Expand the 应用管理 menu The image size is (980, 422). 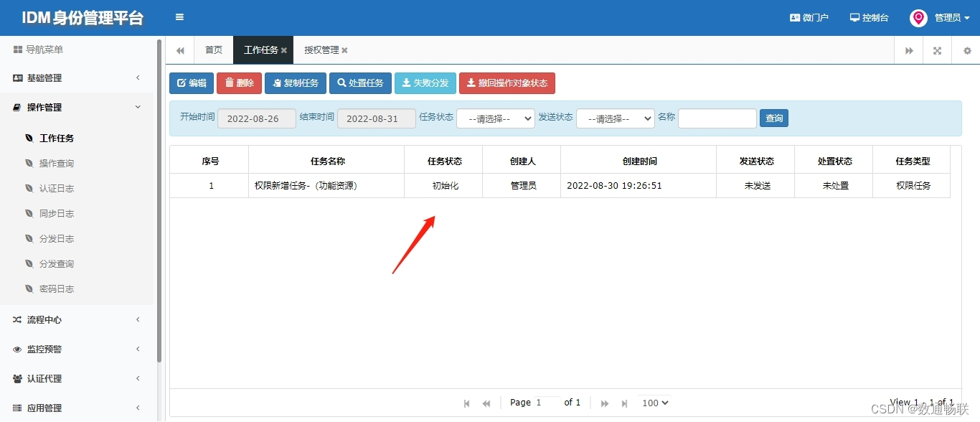(77, 408)
